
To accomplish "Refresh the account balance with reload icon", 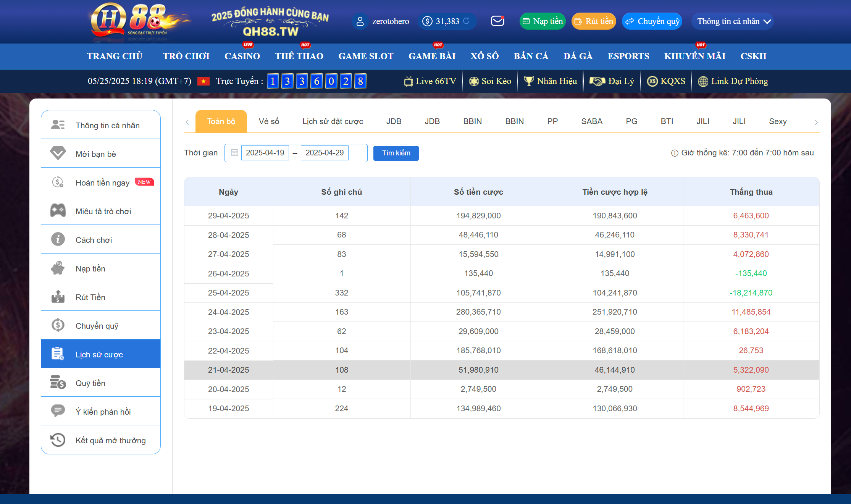I will [x=466, y=21].
